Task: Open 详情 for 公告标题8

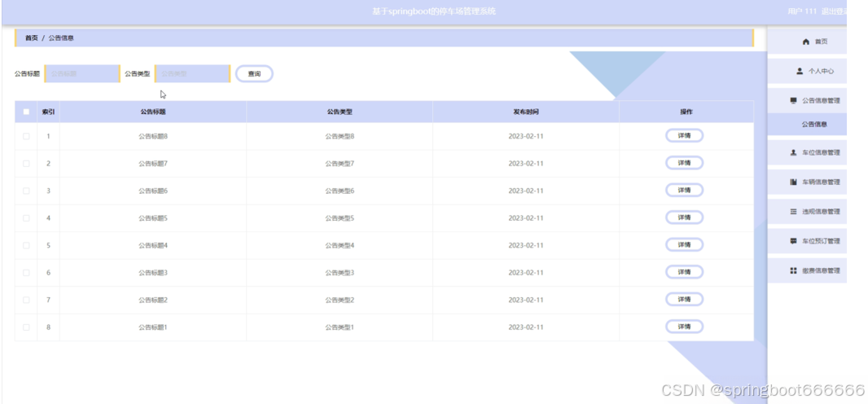Action: tap(684, 135)
